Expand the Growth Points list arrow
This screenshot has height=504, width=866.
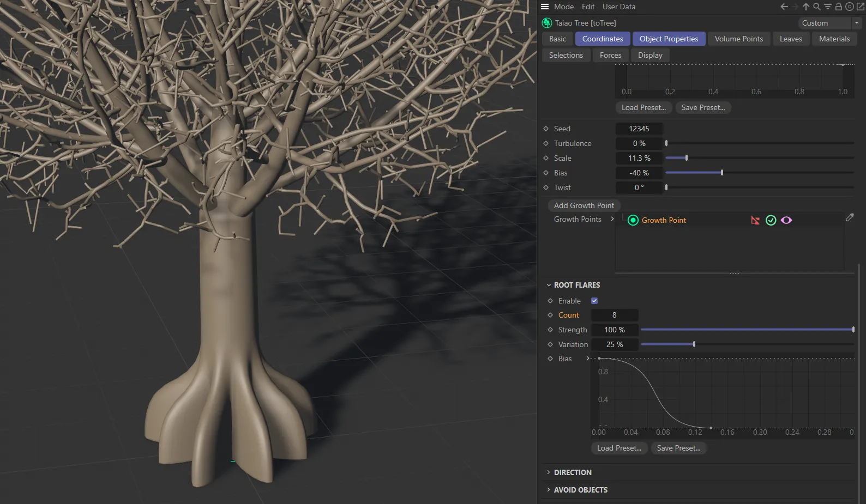coord(612,219)
